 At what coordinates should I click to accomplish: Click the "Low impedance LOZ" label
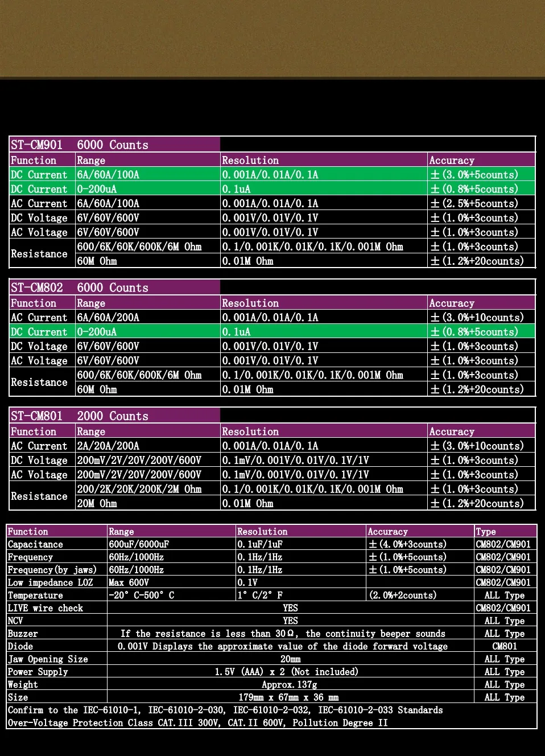pos(50,582)
